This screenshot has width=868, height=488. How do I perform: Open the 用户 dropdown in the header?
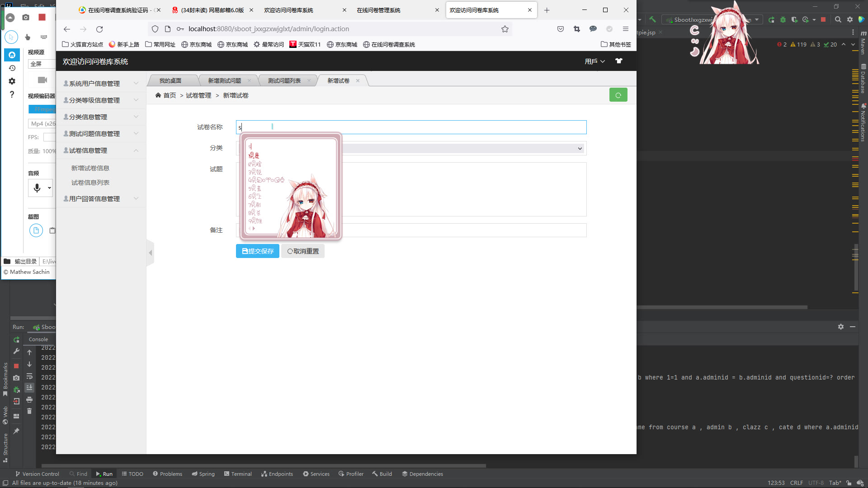[x=594, y=61]
